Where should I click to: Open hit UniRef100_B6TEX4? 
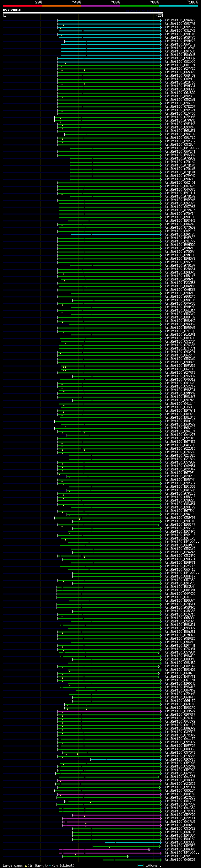pos(180,511)
